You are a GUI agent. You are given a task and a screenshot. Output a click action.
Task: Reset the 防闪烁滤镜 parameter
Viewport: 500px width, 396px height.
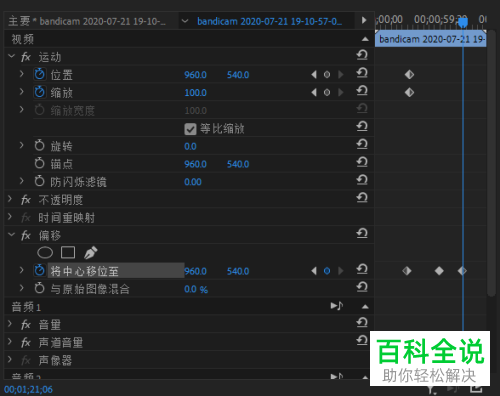click(362, 180)
